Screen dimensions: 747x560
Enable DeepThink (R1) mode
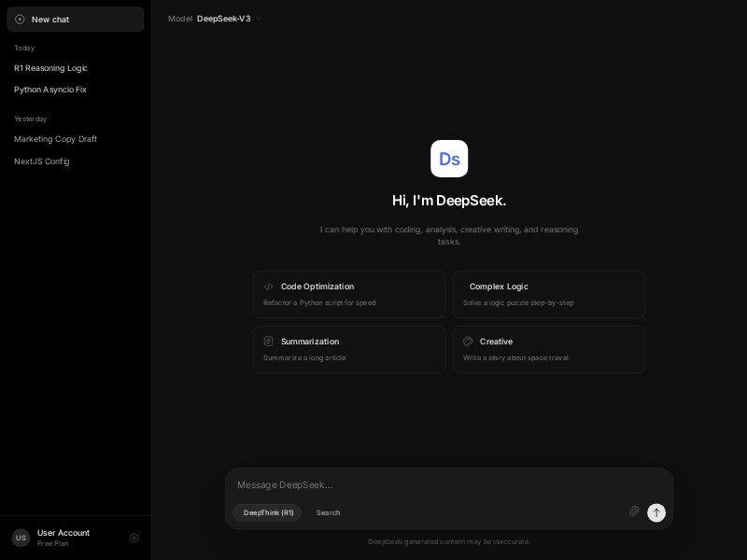pyautogui.click(x=267, y=512)
